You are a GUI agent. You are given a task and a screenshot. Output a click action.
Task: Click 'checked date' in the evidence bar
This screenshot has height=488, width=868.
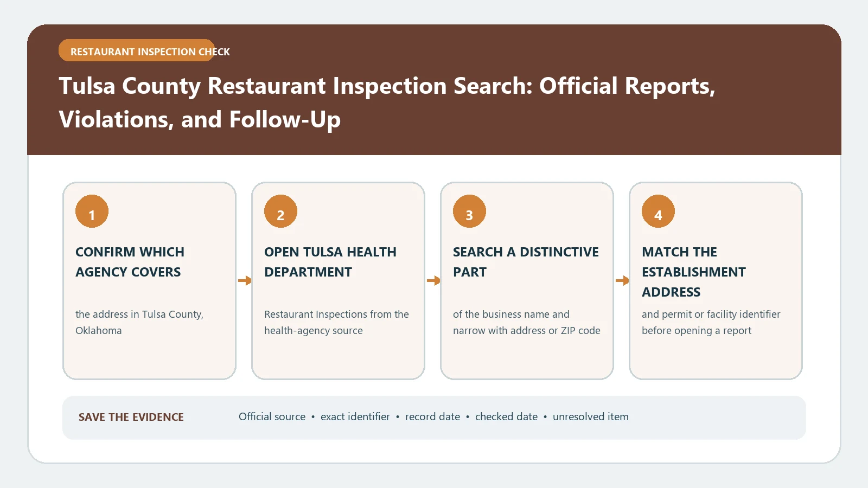coord(506,416)
